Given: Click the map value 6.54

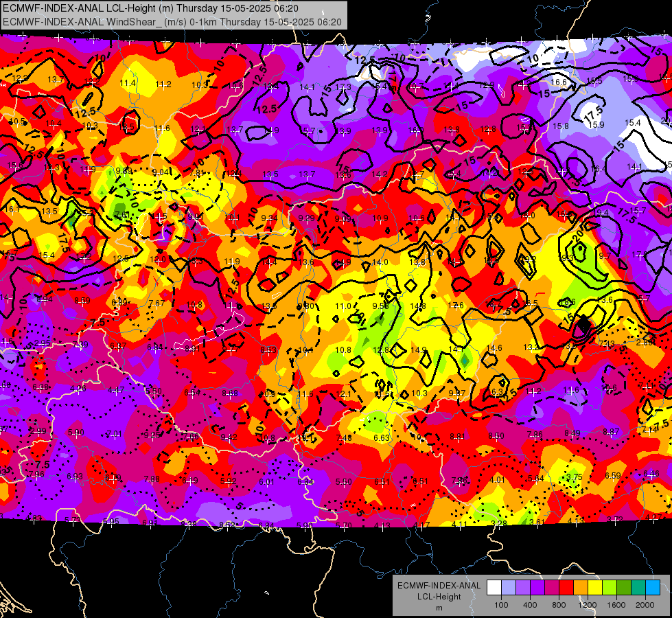Looking at the screenshot, I should [x=192, y=392].
